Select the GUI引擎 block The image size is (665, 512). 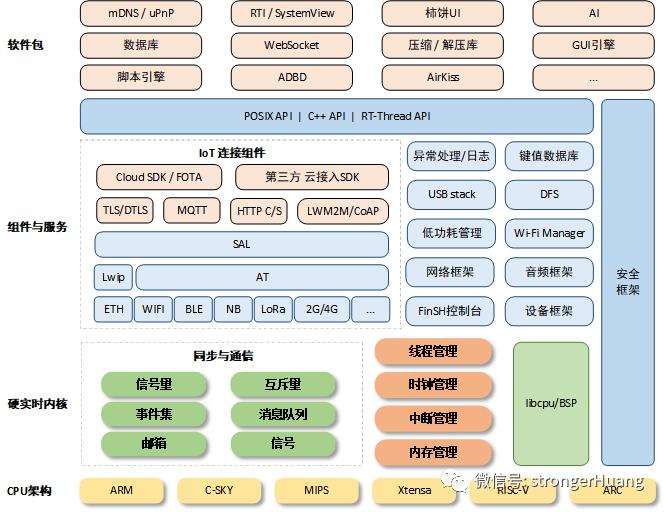tap(593, 45)
